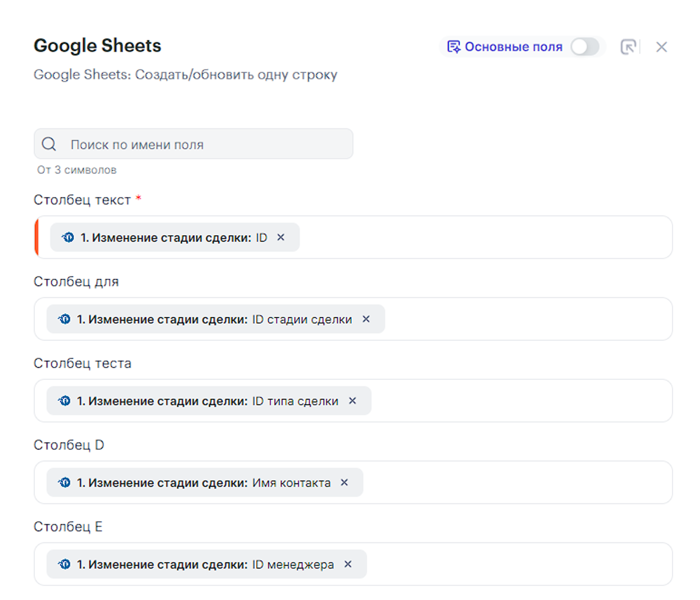
Task: Remove the ID стадии сделки tag
Action: pyautogui.click(x=366, y=319)
